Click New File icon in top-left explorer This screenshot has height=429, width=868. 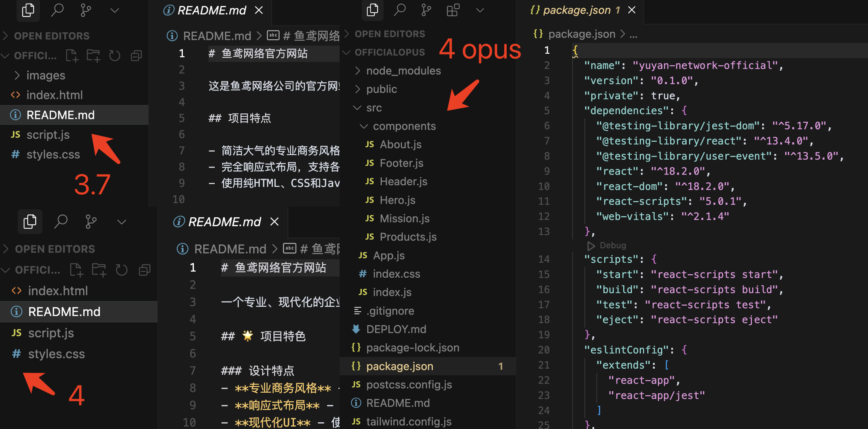[72, 56]
